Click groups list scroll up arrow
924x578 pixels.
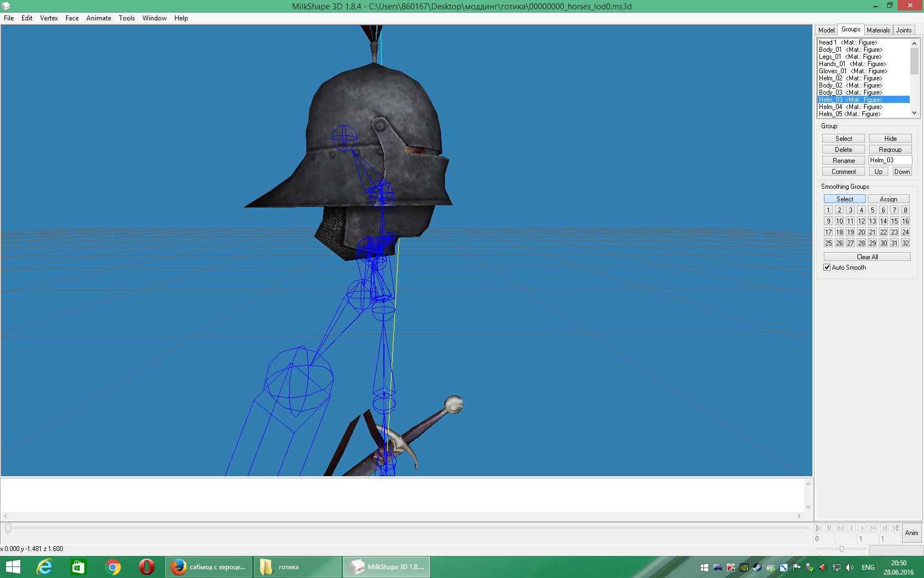tap(914, 43)
